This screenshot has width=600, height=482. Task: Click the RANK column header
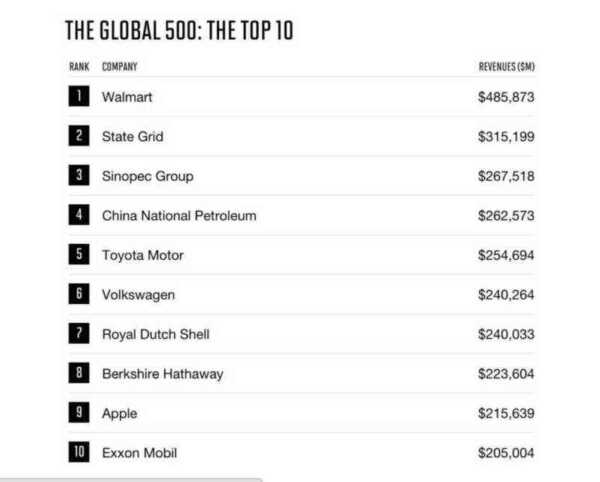pos(78,67)
